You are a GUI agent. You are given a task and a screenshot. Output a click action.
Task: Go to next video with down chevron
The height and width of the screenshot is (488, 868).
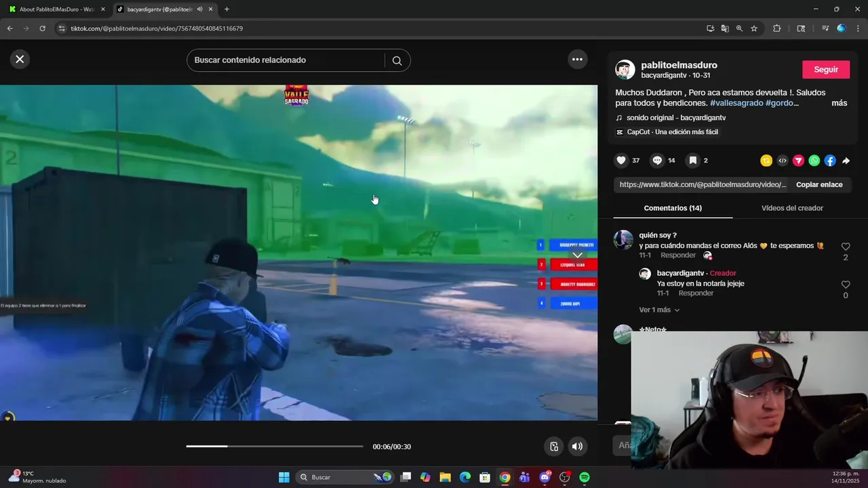coord(577,256)
